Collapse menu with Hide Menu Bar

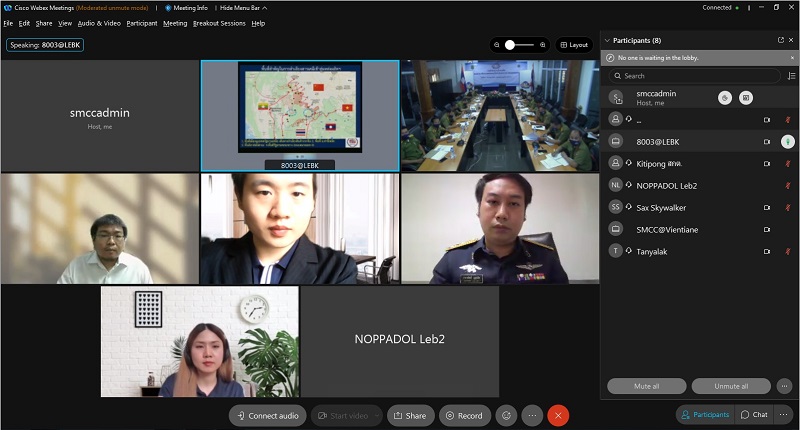tap(239, 7)
